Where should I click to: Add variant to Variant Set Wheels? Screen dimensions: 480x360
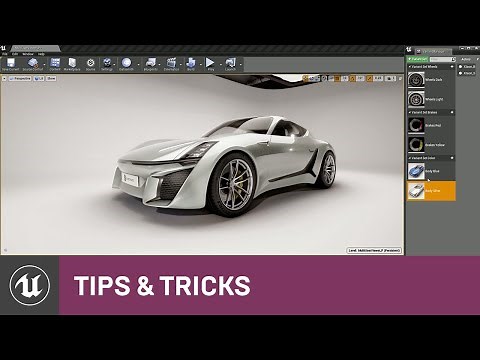pyautogui.click(x=452, y=66)
